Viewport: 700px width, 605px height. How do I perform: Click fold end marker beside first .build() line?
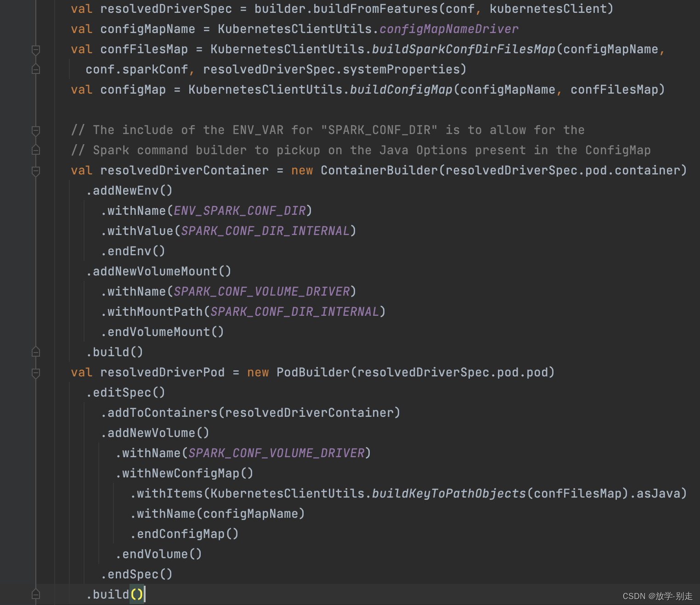36,352
